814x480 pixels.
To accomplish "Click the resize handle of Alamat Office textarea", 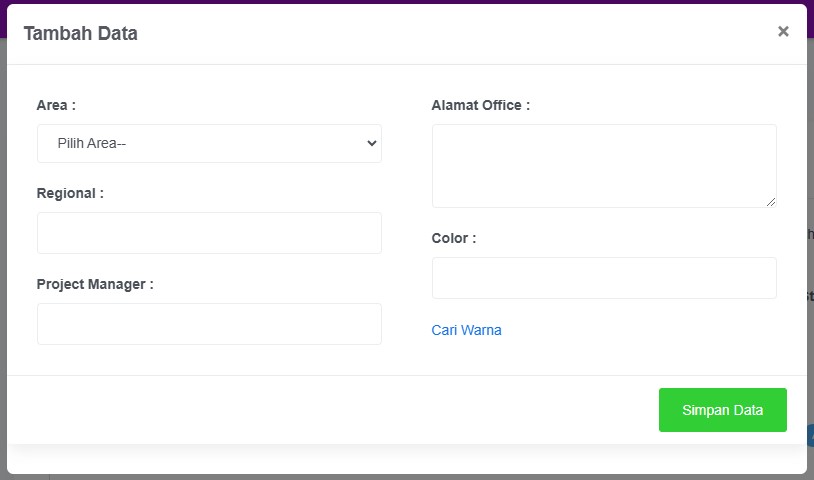I will pos(770,201).
